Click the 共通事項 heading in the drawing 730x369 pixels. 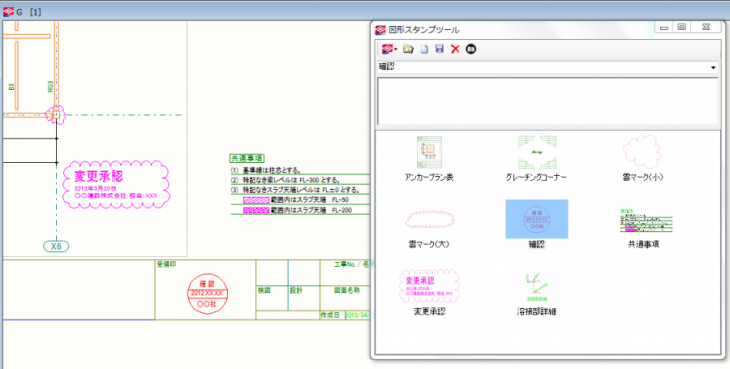coord(247,159)
